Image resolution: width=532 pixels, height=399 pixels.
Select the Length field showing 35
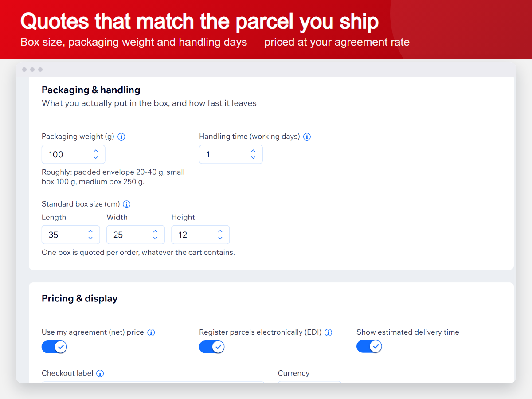[71, 235]
